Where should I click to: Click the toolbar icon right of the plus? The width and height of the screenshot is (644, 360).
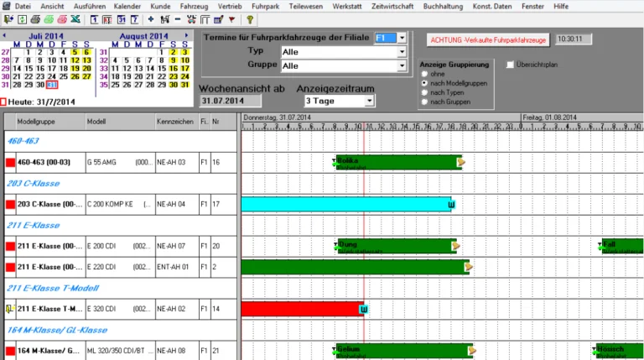click(164, 19)
